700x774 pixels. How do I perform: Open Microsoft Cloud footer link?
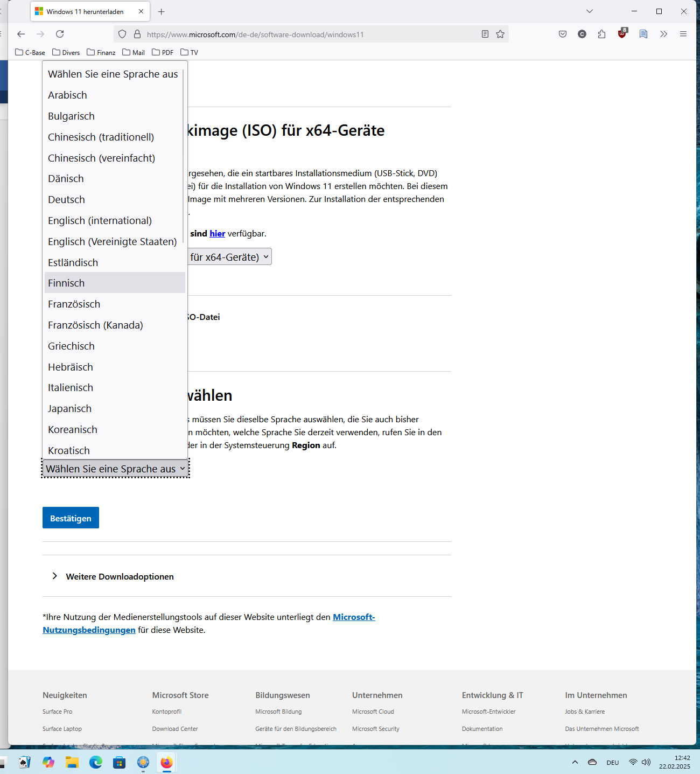(373, 712)
